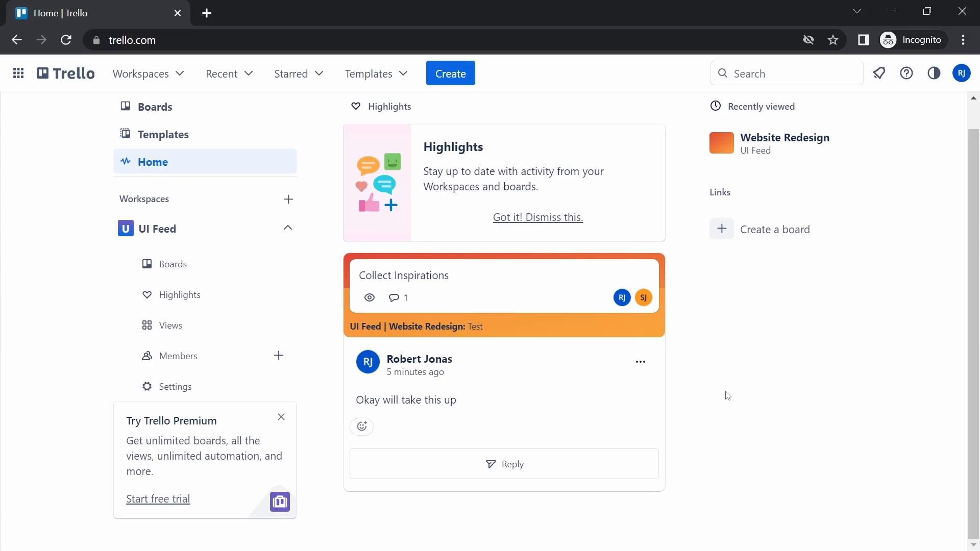Viewport: 980px width, 551px height.
Task: Click Got it! Dismiss this link
Action: [538, 217]
